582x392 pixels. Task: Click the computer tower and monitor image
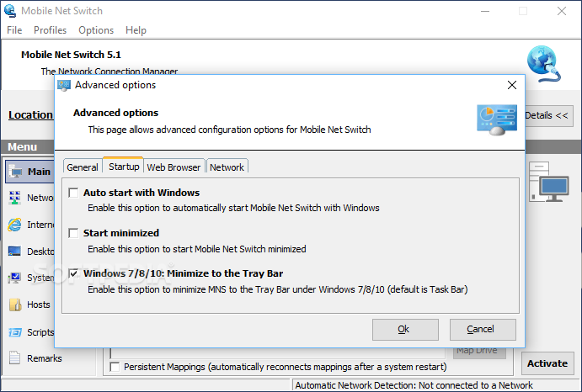[549, 182]
